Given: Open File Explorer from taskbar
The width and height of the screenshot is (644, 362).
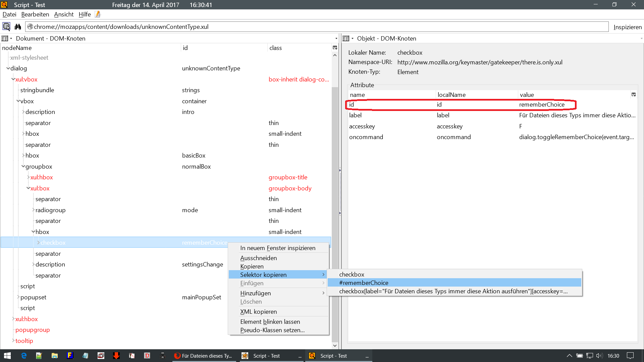Looking at the screenshot, I should tap(54, 356).
